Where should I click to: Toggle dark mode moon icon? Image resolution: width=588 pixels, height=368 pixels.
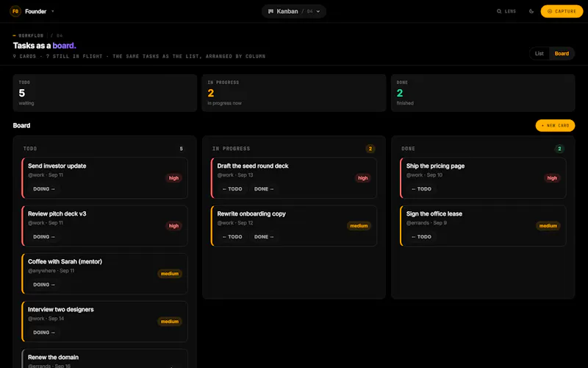531,11
